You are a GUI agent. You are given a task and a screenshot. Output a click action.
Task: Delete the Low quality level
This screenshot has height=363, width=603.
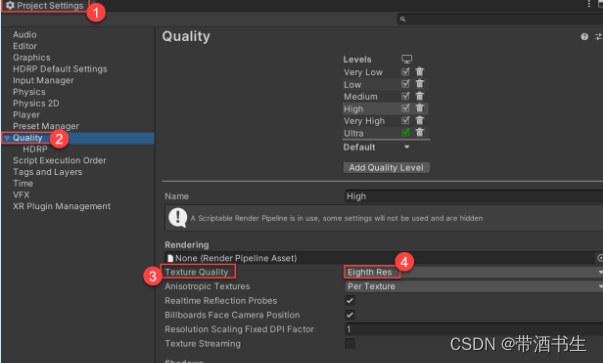click(x=420, y=84)
